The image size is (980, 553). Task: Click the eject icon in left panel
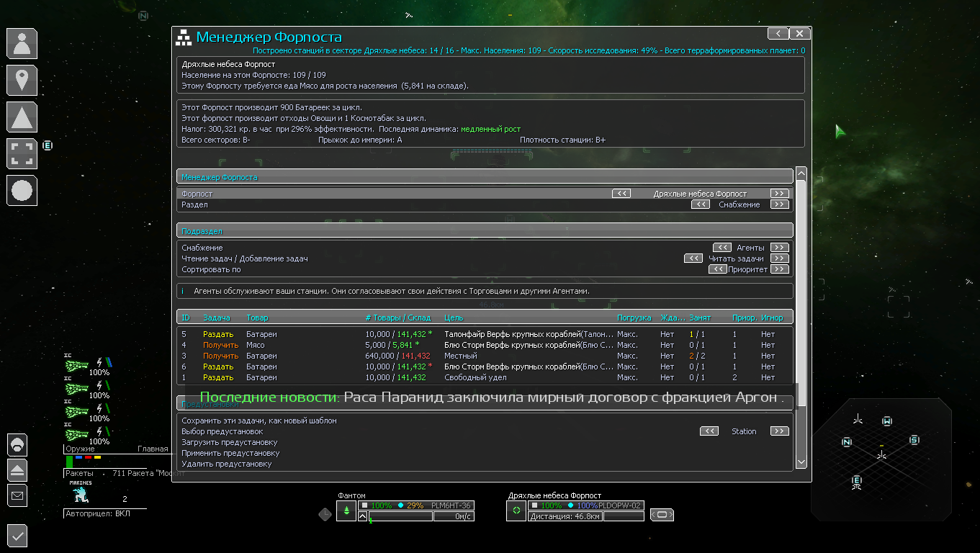pyautogui.click(x=17, y=469)
